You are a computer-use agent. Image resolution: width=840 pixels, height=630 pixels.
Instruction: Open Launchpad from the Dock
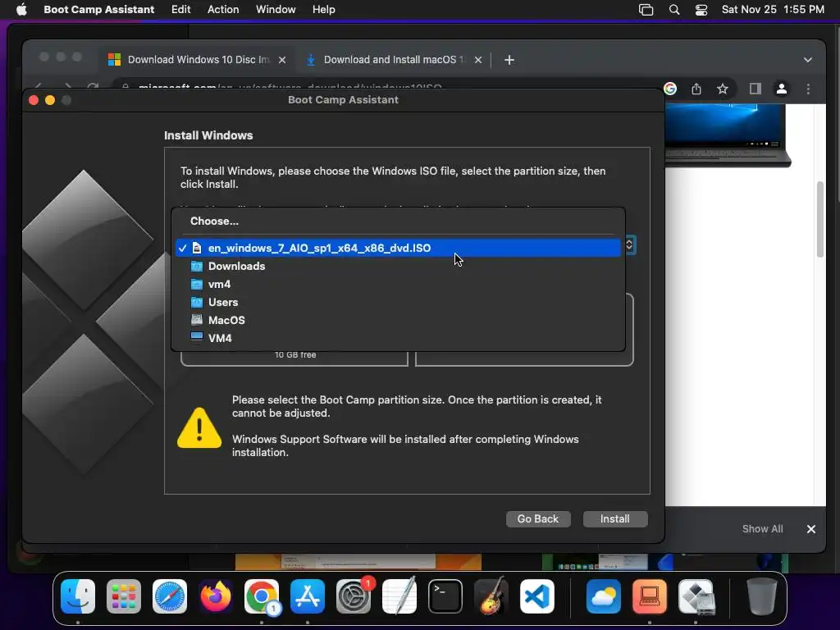click(x=124, y=596)
